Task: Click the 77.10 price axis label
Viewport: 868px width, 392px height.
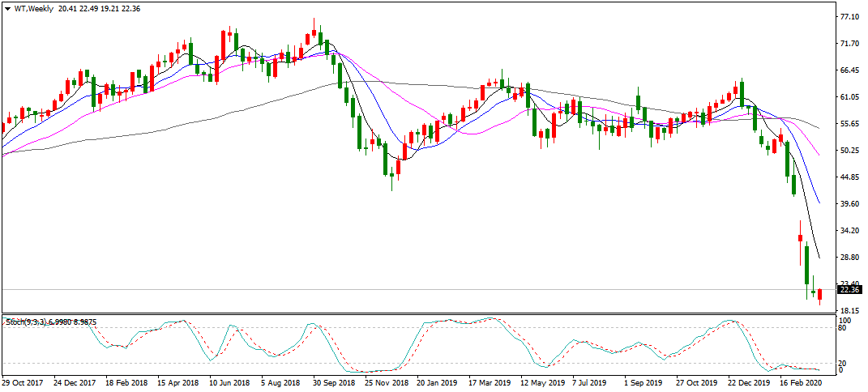Action: 849,16
